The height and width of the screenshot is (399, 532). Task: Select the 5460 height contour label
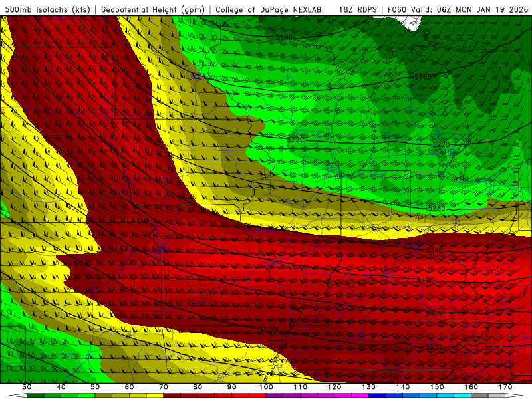tap(434, 313)
